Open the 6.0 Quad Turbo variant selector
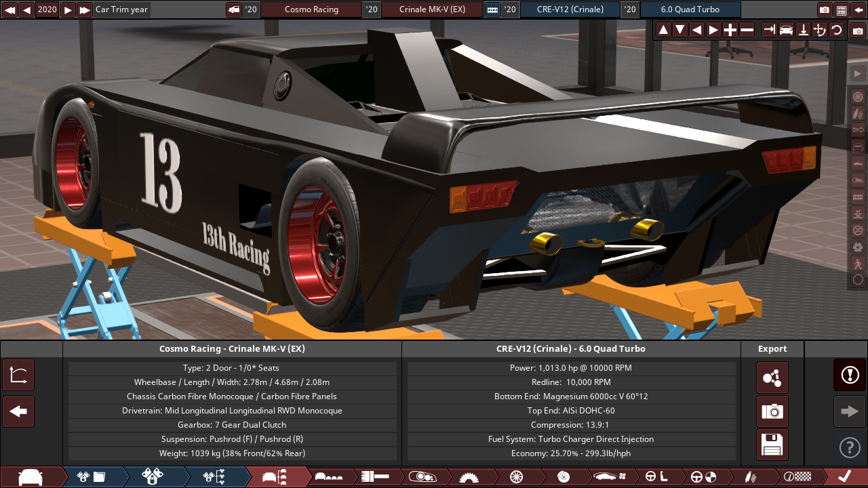The height and width of the screenshot is (488, 868). click(690, 9)
